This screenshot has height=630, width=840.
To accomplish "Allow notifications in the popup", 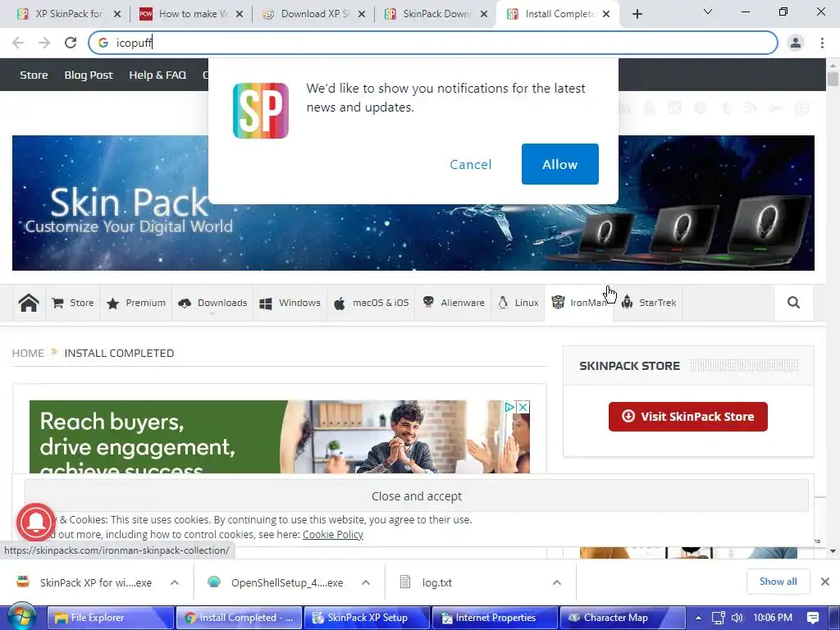I will coord(559,164).
